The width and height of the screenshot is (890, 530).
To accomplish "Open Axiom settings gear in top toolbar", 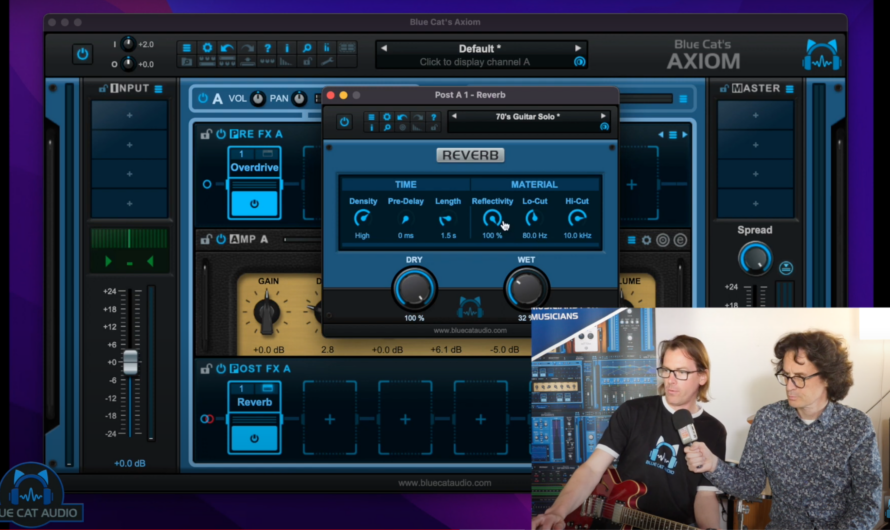I will click(x=207, y=48).
